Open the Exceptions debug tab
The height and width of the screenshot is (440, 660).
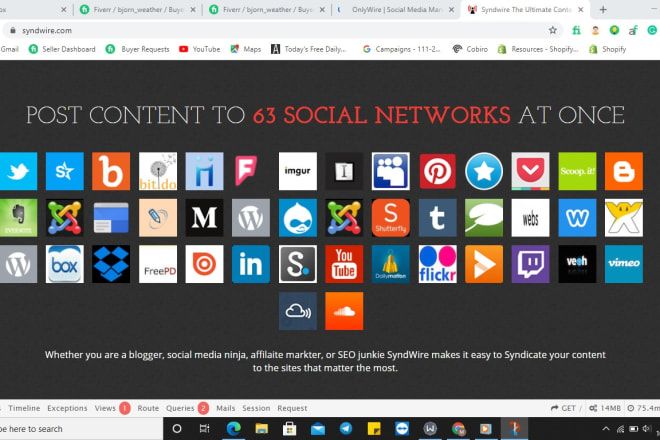67,408
